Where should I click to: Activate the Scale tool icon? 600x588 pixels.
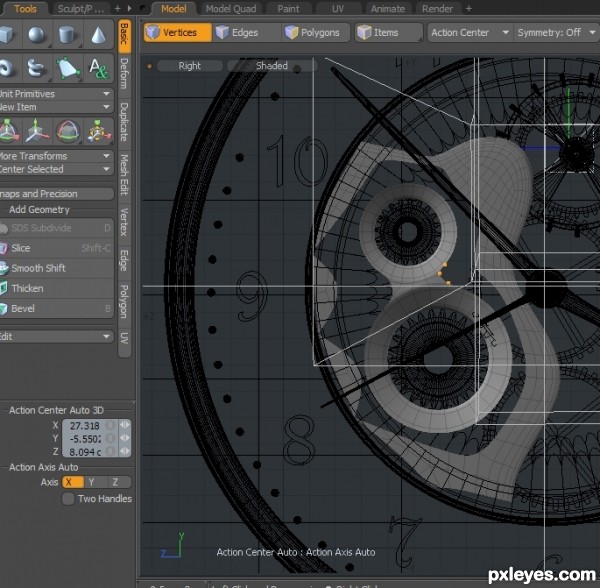[98, 131]
